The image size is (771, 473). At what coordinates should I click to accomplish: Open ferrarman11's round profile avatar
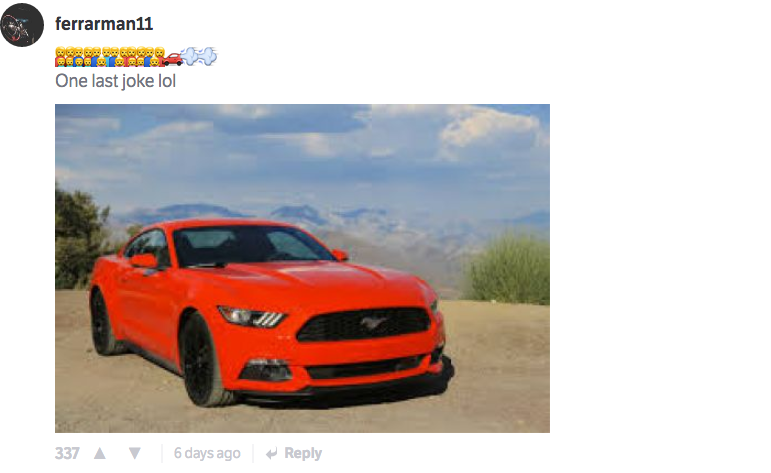pyautogui.click(x=22, y=25)
